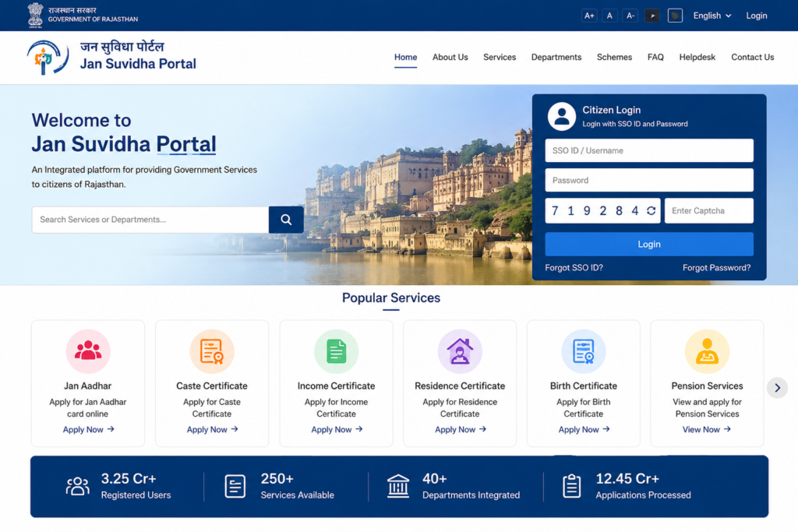
Task: Apply Now for Jan Aadhar
Action: (x=88, y=429)
